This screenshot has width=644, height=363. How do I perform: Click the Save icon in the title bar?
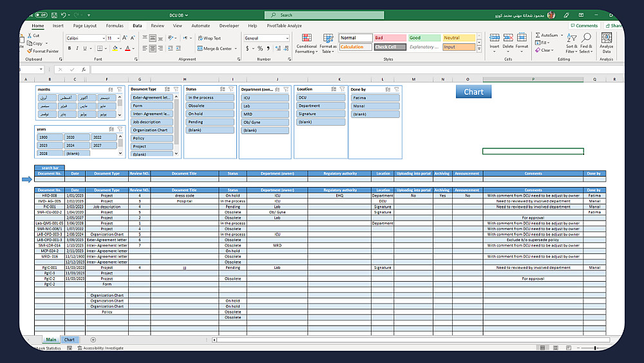pos(54,15)
